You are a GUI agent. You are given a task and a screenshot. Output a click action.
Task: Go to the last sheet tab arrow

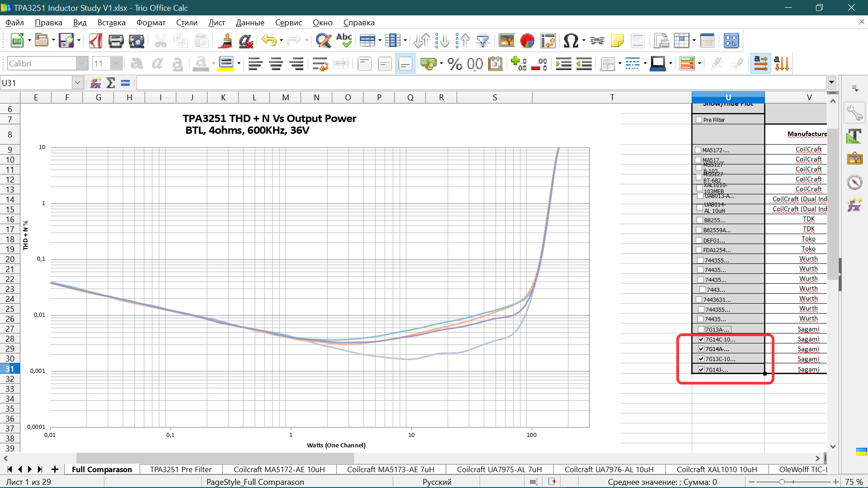40,469
